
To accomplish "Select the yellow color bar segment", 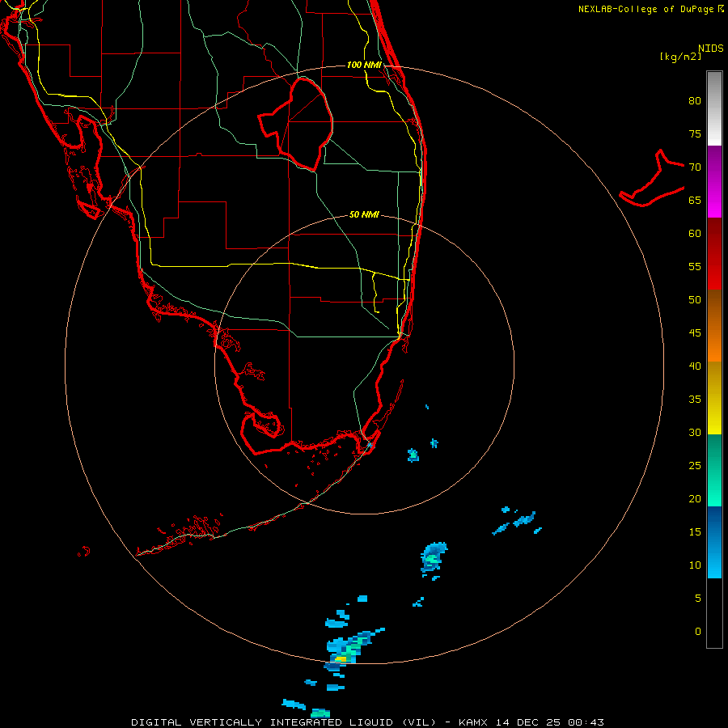I will [x=714, y=398].
